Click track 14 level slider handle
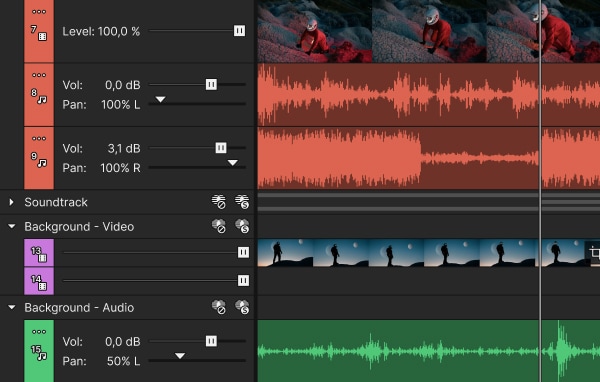Screen dimensions: 600x382 coord(243,281)
